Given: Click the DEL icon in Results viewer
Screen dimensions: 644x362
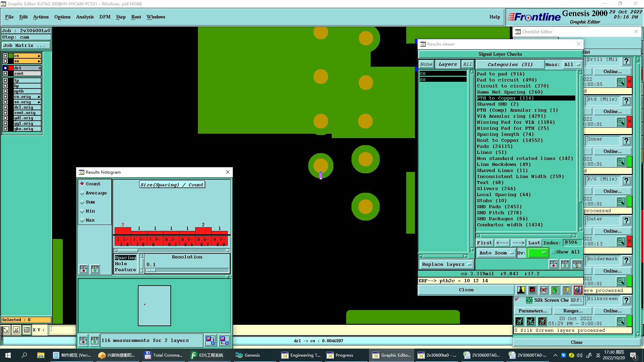Looking at the screenshot, I should click(553, 264).
